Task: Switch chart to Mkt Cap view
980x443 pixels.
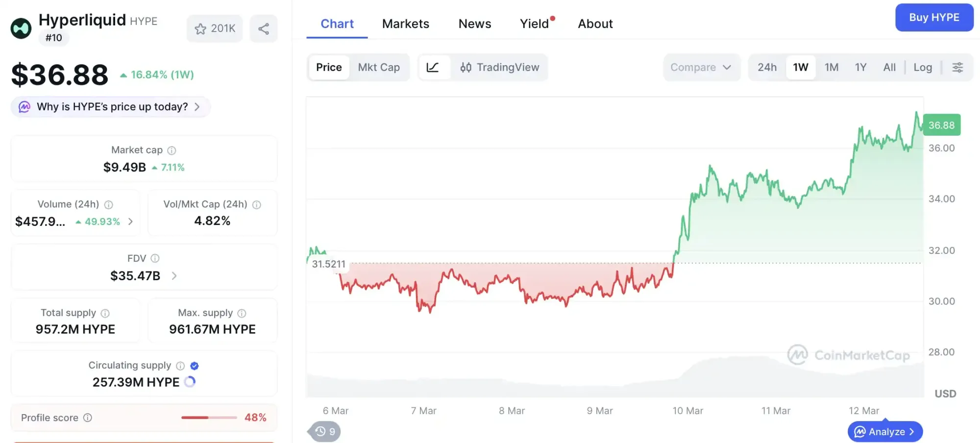Action: [379, 67]
